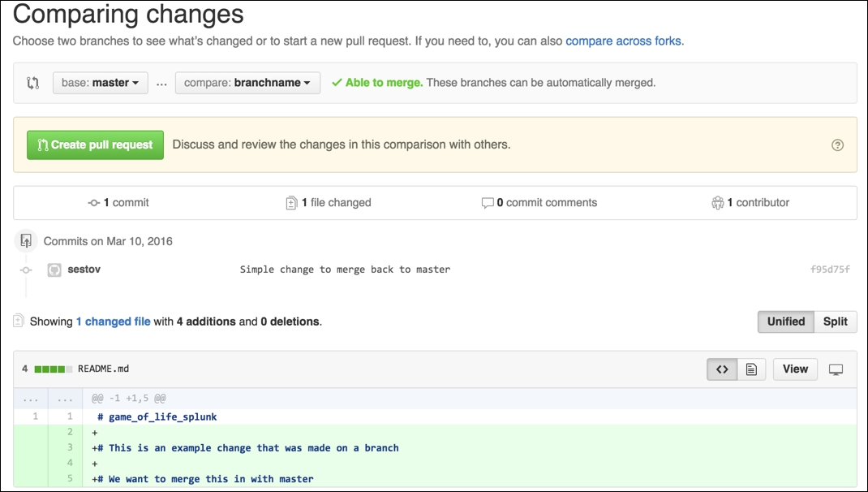Click the commits clipboard icon near Mar 10, 2016
Image resolution: width=868 pixels, height=492 pixels.
tap(25, 241)
